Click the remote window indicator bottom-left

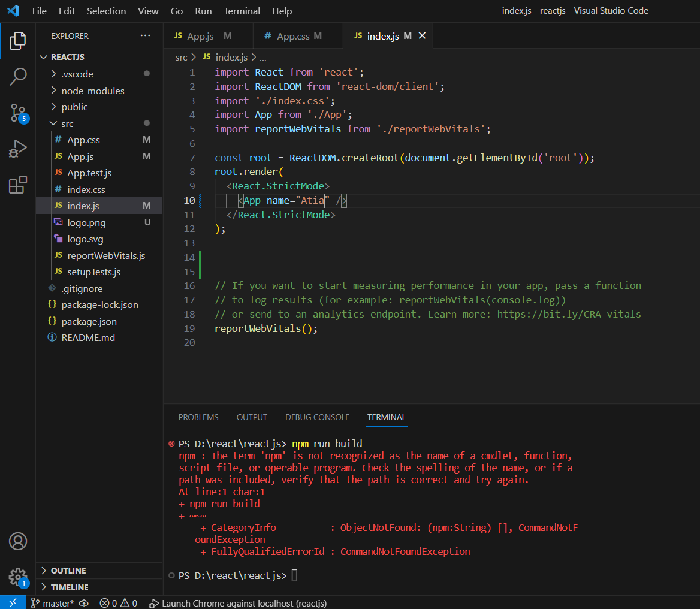(12, 603)
